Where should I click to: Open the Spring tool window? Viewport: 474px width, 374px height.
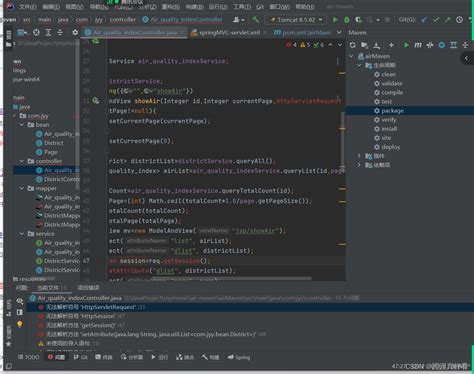[239, 357]
